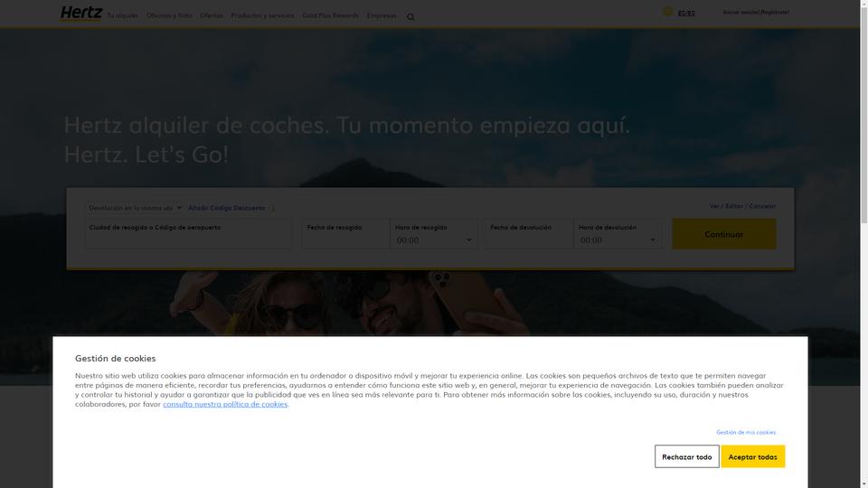Open the Fecha de devolución date field
The image size is (868, 488).
529,233
